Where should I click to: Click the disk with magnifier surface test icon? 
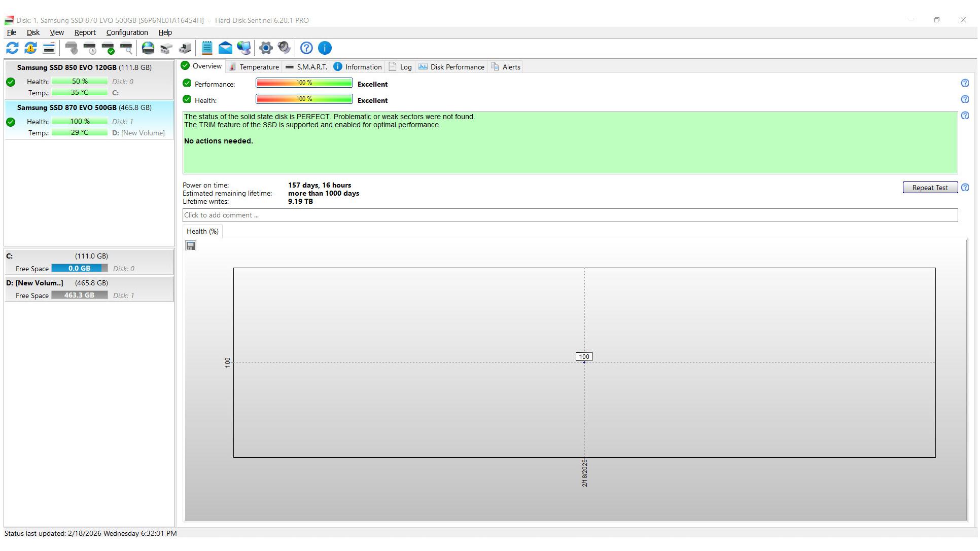[126, 48]
